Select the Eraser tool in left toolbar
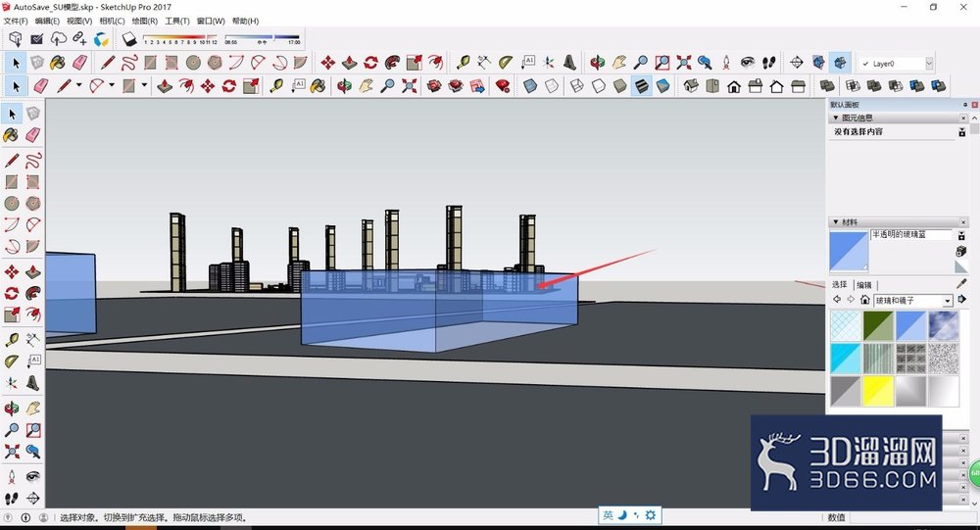Viewport: 980px width, 530px height. (33, 135)
